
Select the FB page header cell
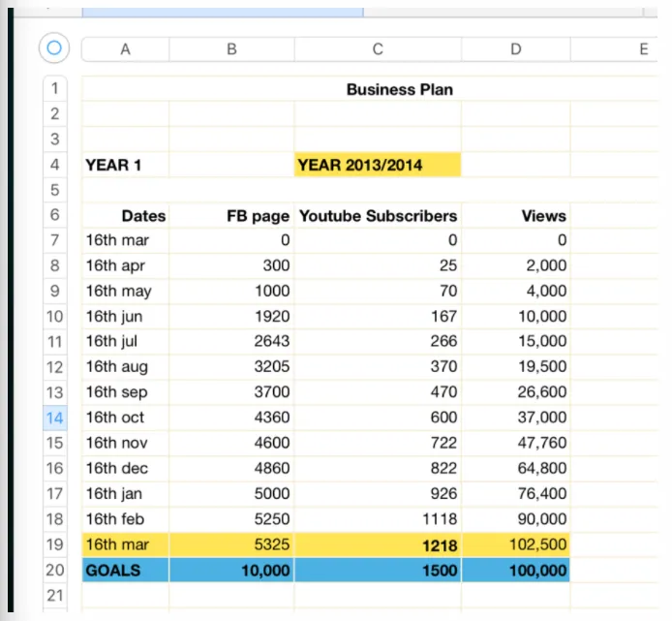[x=231, y=215]
